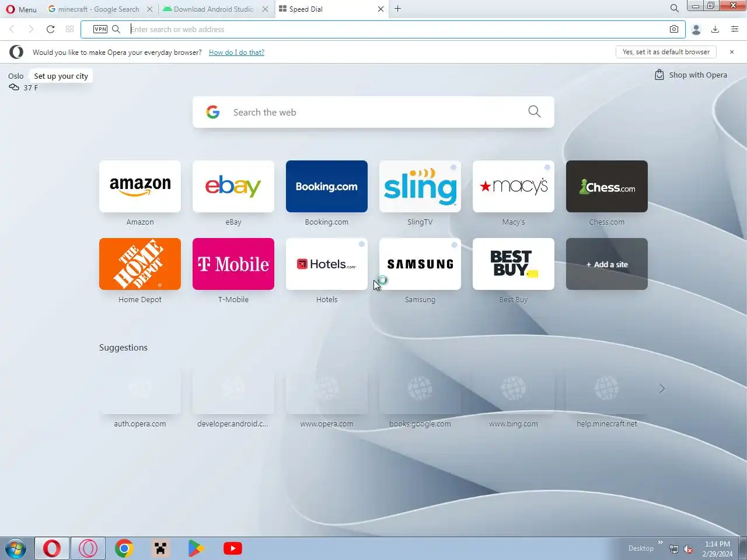Open the profile account icon
Viewport: 747px width, 560px height.
point(696,29)
